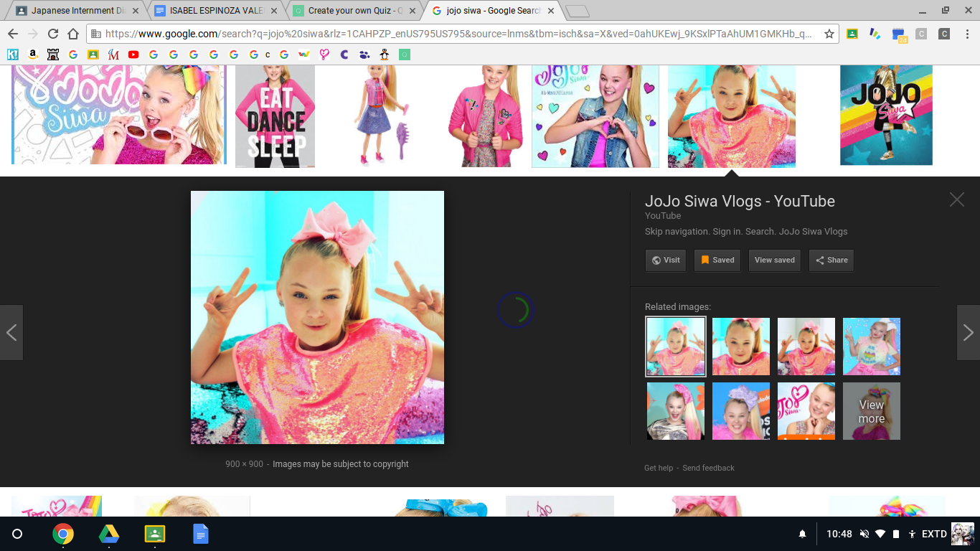Image resolution: width=980 pixels, height=551 pixels.
Task: Click the Share button
Action: (831, 260)
